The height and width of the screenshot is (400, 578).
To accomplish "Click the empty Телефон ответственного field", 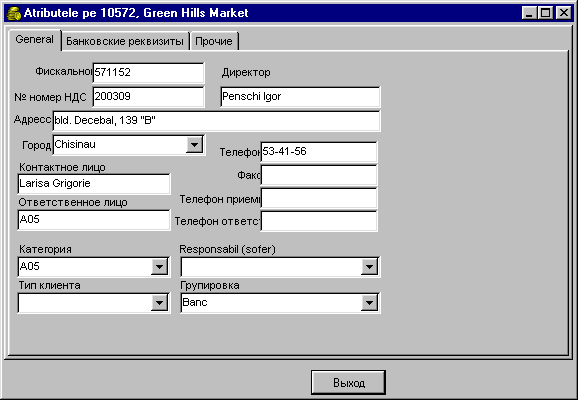I will click(319, 221).
